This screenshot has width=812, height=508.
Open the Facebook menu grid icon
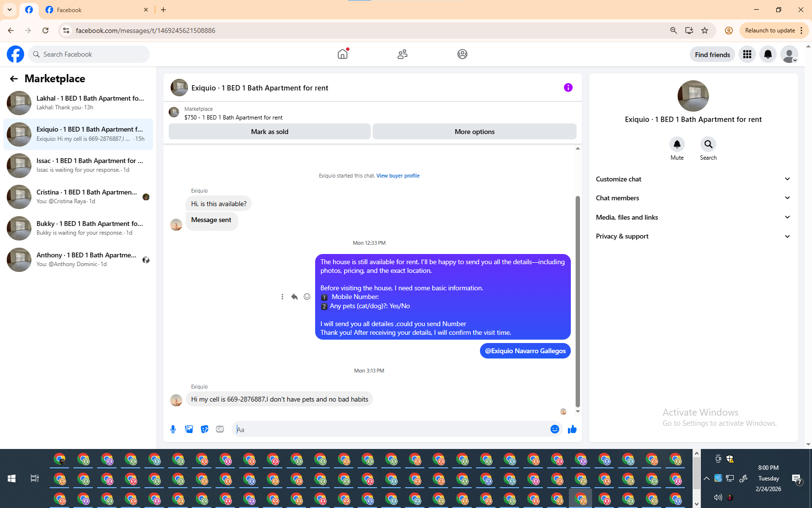click(747, 55)
